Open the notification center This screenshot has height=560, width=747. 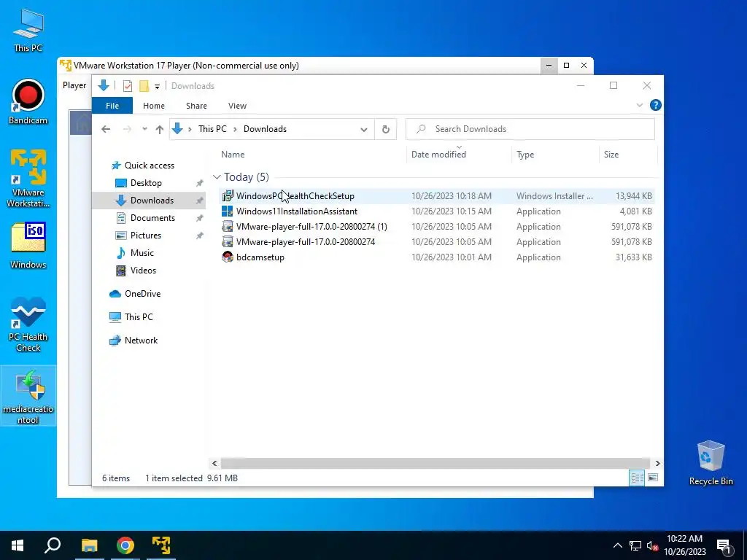tap(724, 547)
